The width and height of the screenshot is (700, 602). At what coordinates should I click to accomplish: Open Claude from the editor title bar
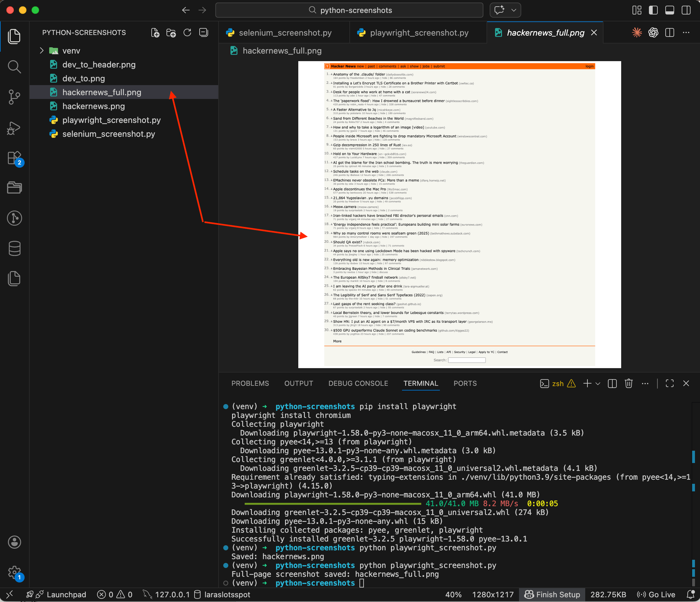637,32
